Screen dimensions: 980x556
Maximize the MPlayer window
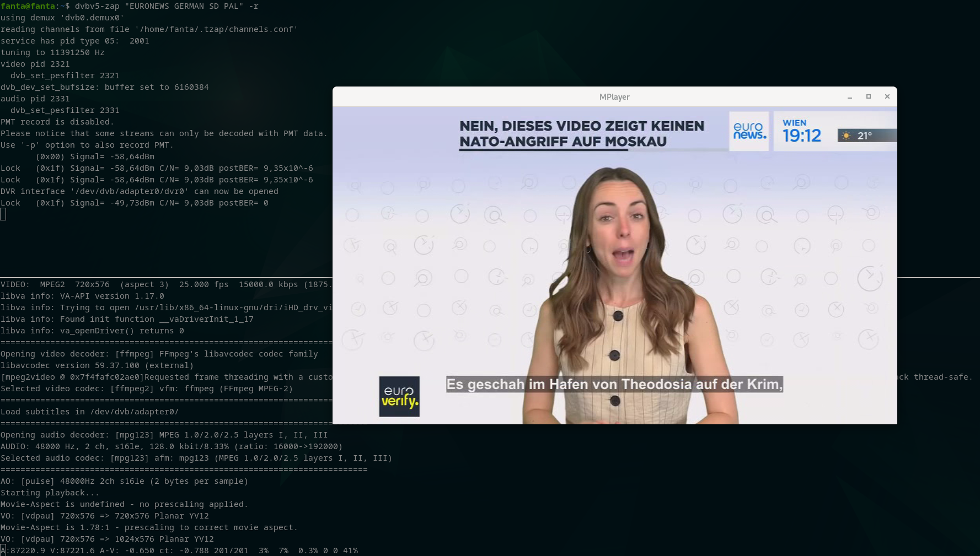tap(868, 96)
